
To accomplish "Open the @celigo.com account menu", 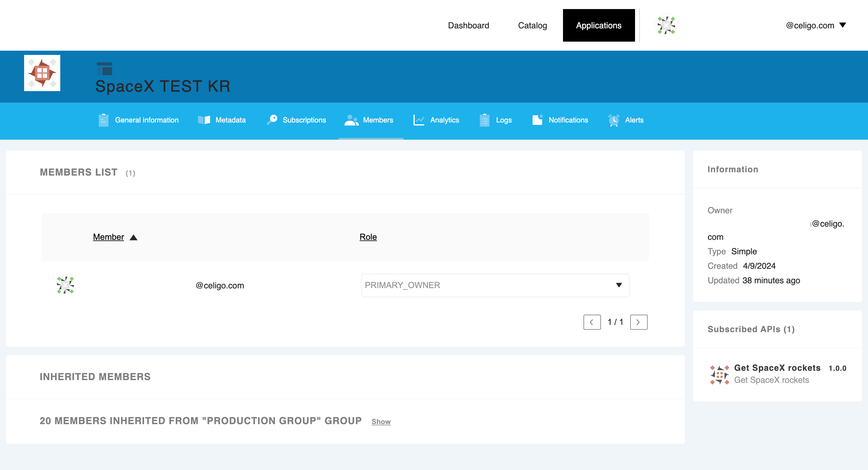I will [x=816, y=25].
